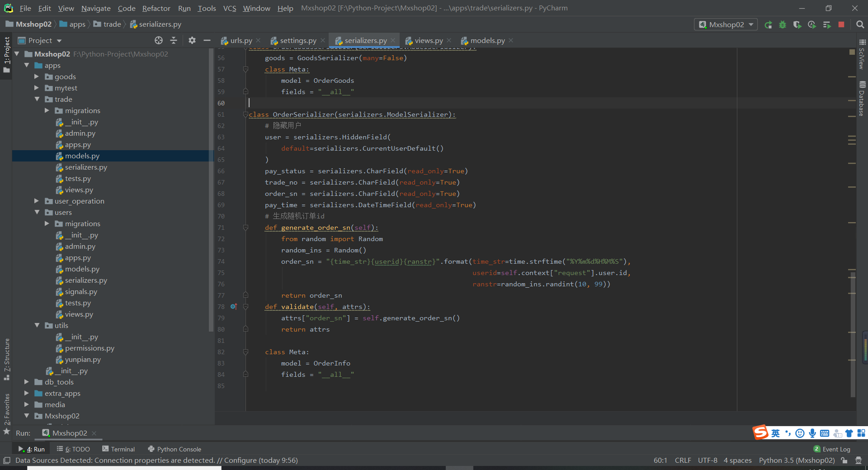Image resolution: width=868 pixels, height=470 pixels.
Task: Toggle Sogou input language 英 indicator
Action: pyautogui.click(x=775, y=433)
